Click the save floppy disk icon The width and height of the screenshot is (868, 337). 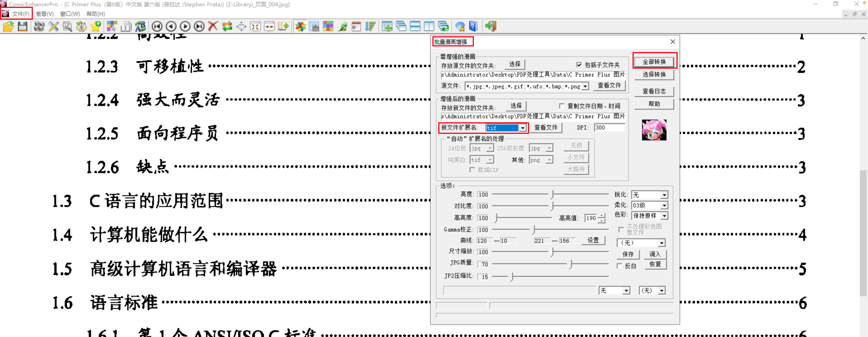[23, 26]
